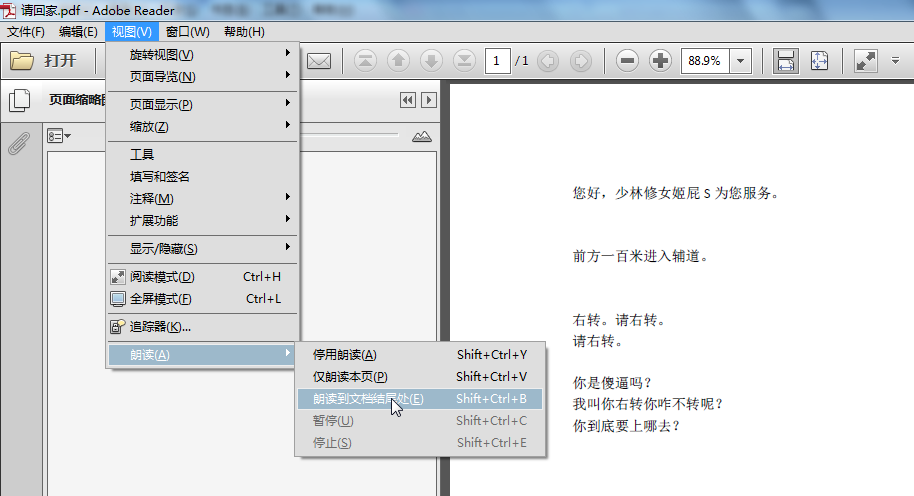The height and width of the screenshot is (496, 914).
Task: Expand the 注释(M) submenu
Action: pyautogui.click(x=202, y=199)
